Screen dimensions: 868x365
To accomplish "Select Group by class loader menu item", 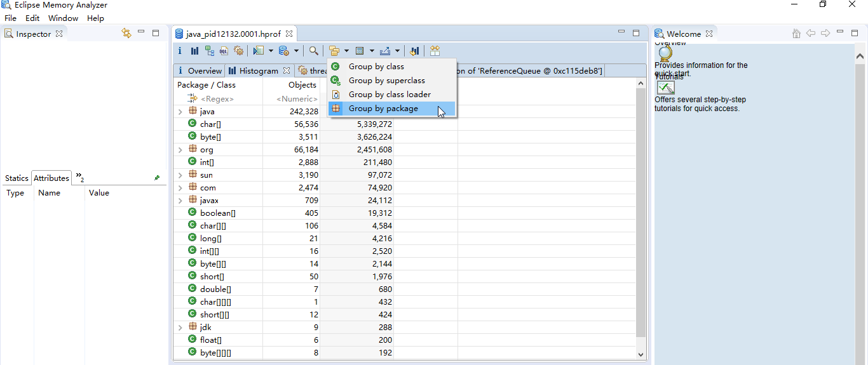I will (x=392, y=95).
